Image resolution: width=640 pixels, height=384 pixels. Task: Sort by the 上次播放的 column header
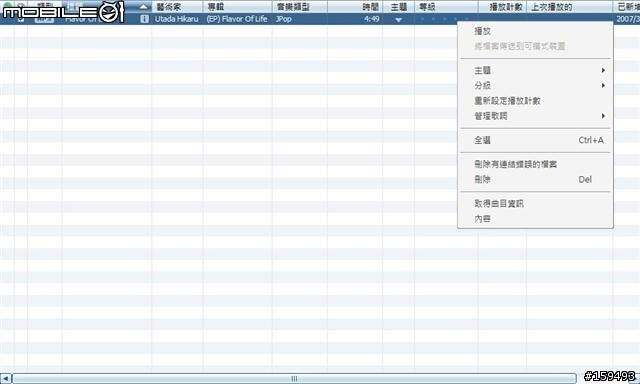tap(569, 7)
